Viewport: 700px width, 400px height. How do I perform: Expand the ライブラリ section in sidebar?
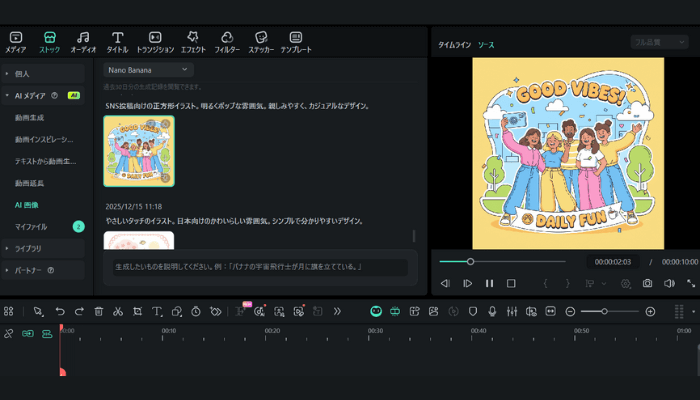[x=28, y=248]
